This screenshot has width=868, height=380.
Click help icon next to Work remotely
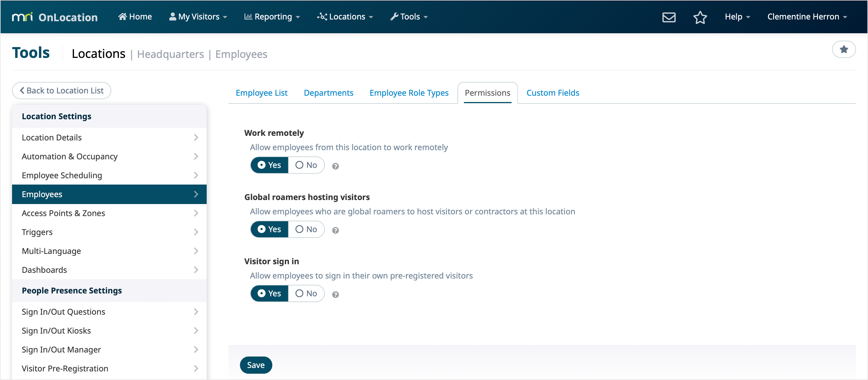[335, 166]
